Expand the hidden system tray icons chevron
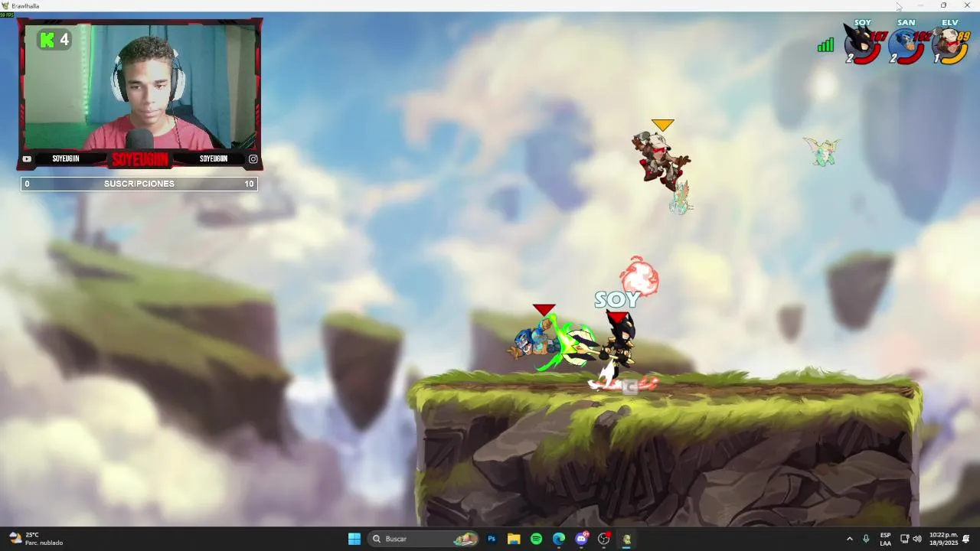Image resolution: width=980 pixels, height=551 pixels. pyautogui.click(x=849, y=539)
